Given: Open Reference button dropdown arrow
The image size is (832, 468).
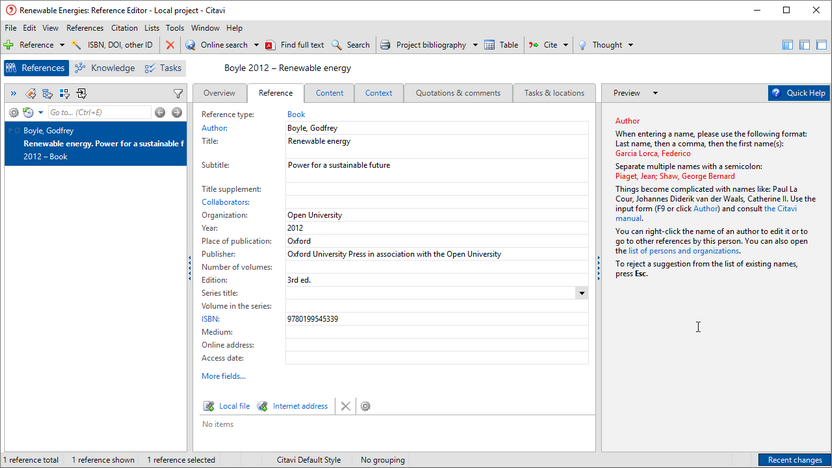Looking at the screenshot, I should (62, 45).
